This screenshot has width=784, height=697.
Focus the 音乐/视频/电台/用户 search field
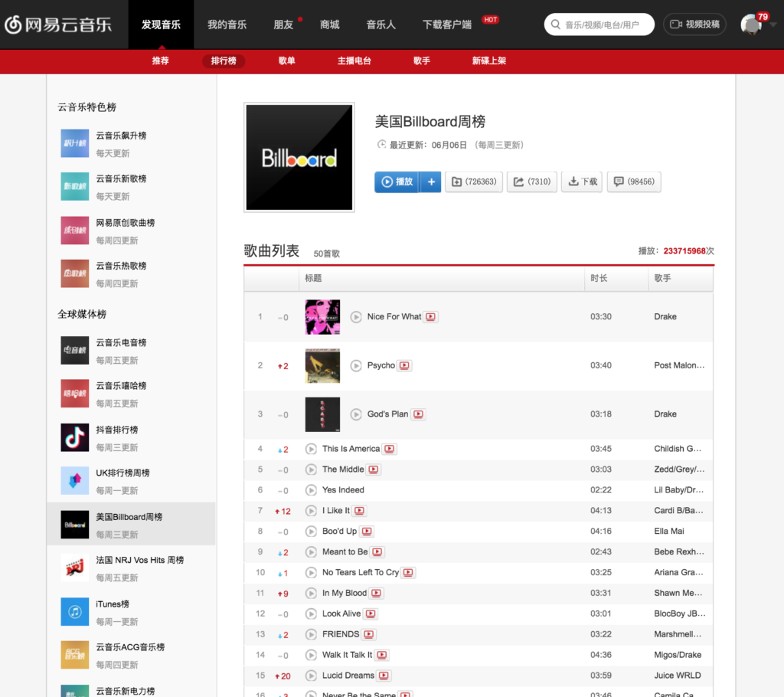pos(599,25)
